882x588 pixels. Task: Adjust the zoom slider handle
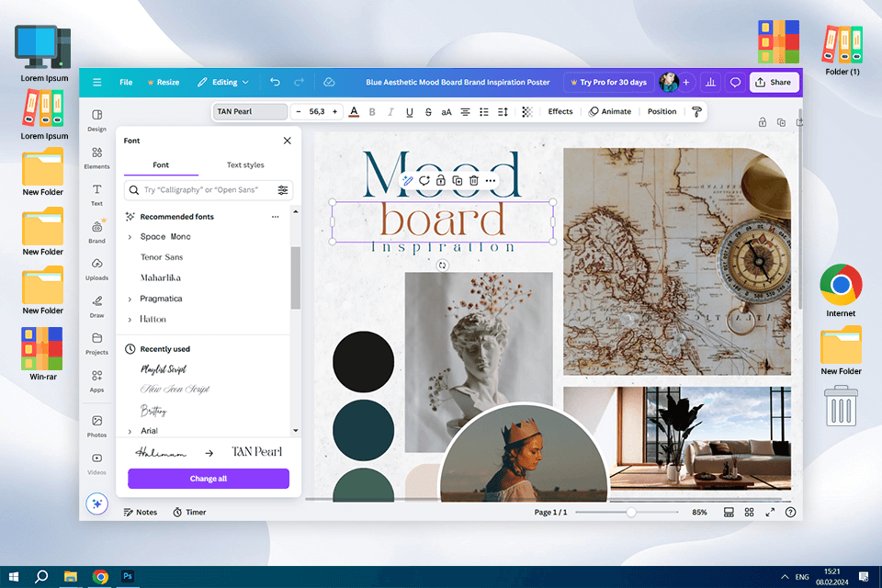point(631,512)
